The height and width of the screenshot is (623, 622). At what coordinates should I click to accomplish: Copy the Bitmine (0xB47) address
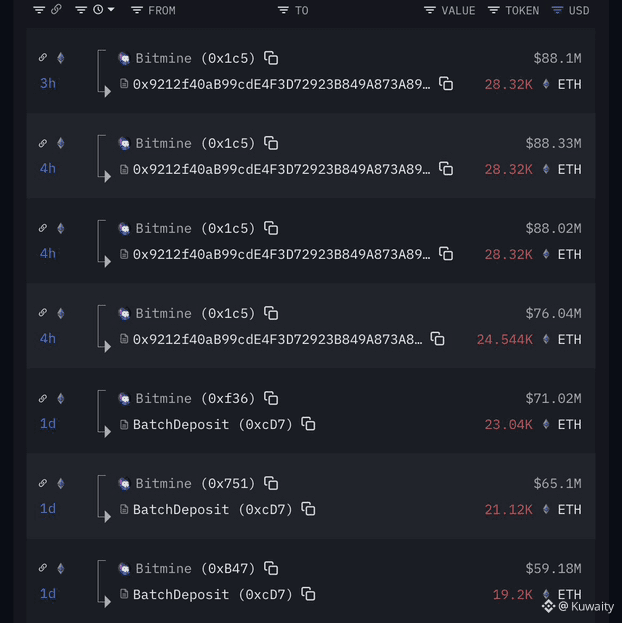tap(271, 569)
